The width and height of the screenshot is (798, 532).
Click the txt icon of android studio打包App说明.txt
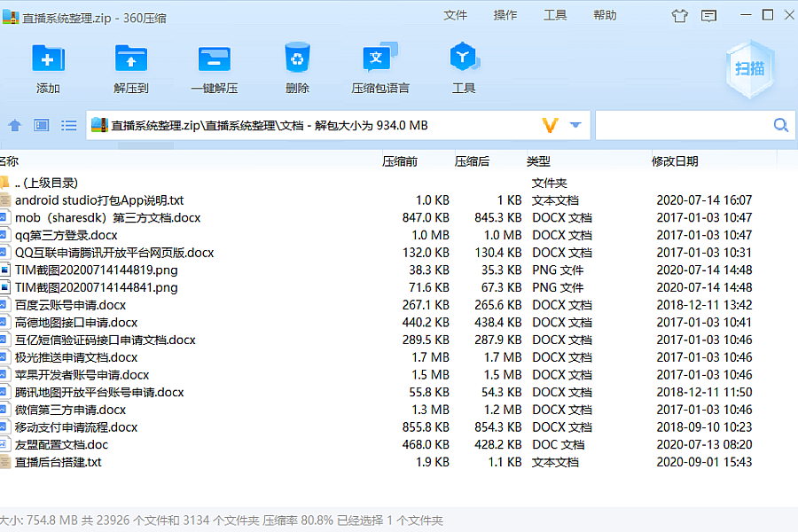4,200
